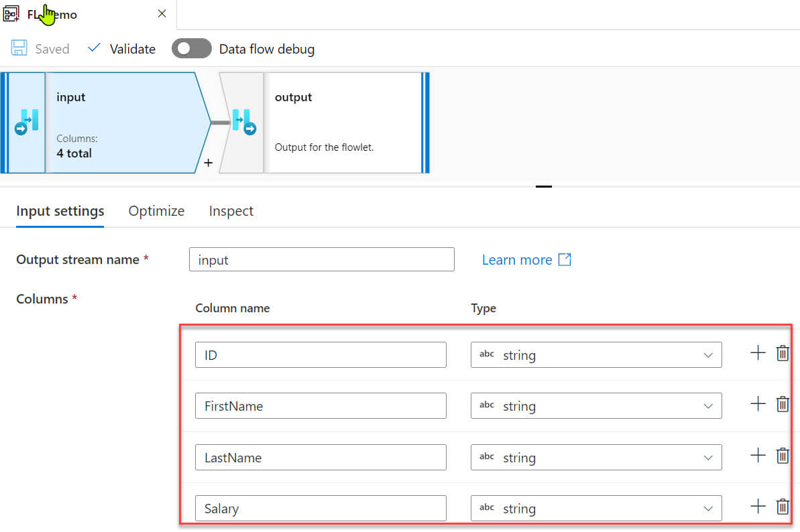The height and width of the screenshot is (532, 800).
Task: Open the Inspect tab
Action: click(231, 211)
